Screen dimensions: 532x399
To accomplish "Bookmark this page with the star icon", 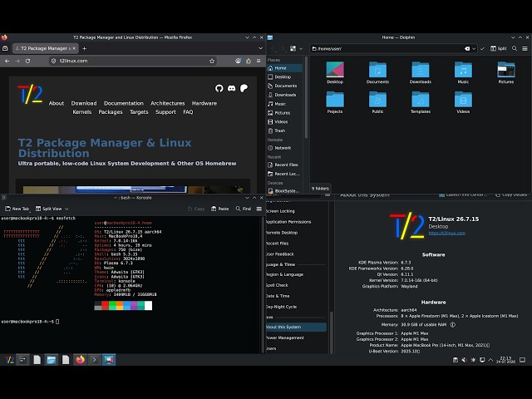I will [212, 61].
